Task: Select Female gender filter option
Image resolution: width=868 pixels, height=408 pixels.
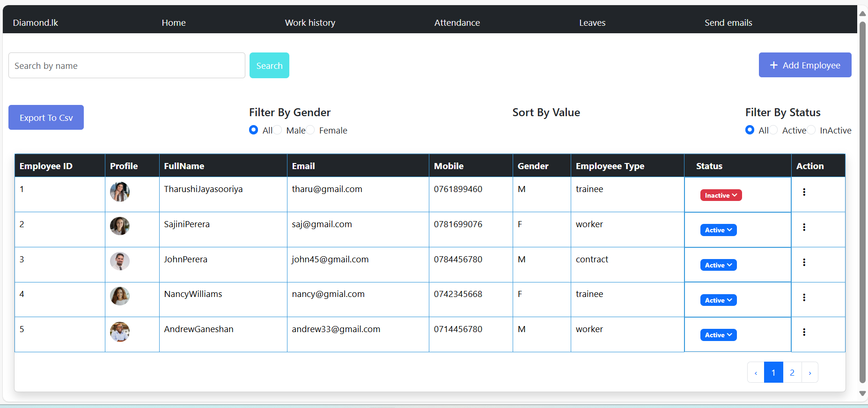Action: pos(311,130)
